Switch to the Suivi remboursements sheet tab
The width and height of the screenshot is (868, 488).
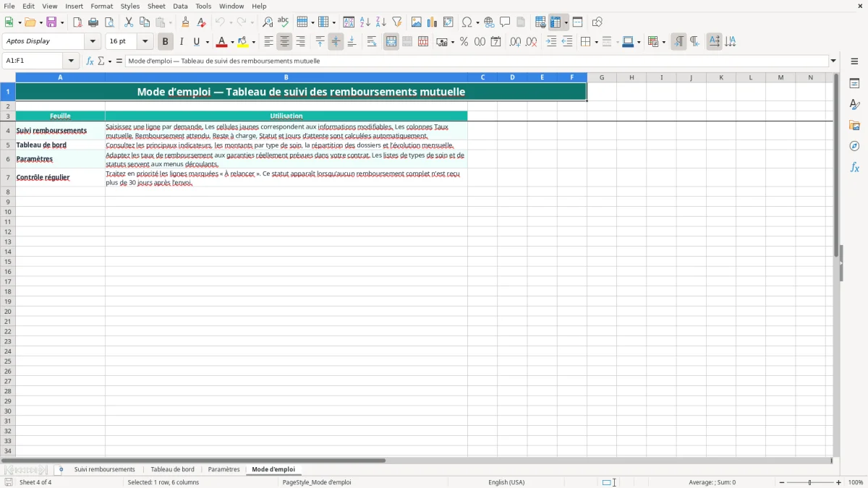[x=104, y=470]
